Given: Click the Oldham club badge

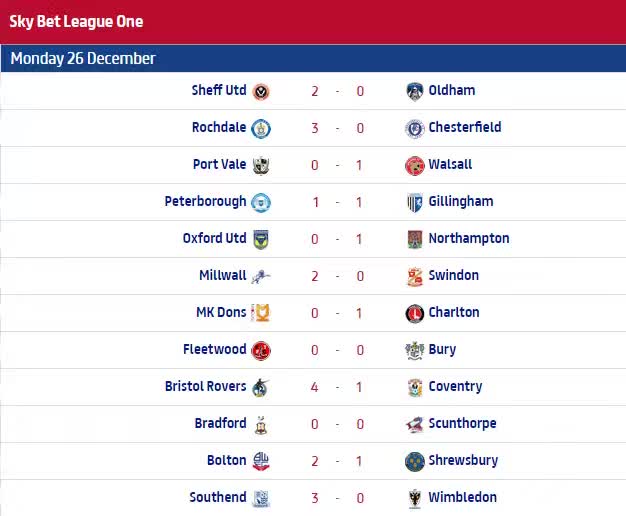Looking at the screenshot, I should coord(414,91).
